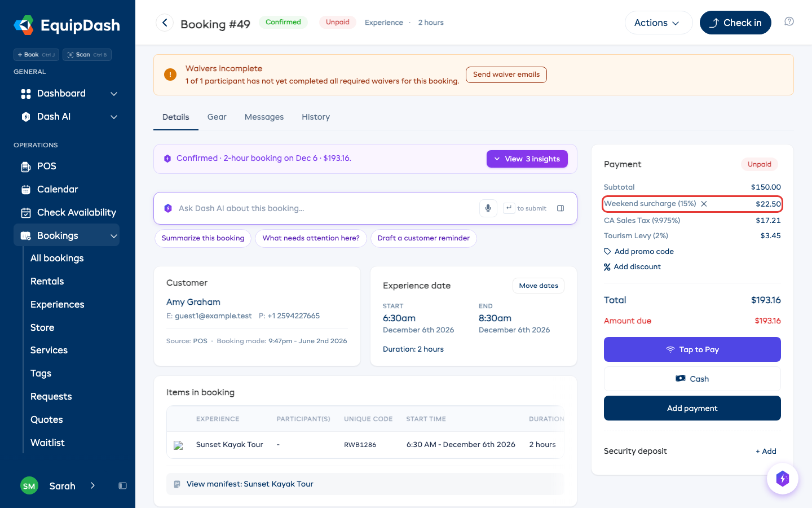The height and width of the screenshot is (508, 812).
Task: Click the Add payment button
Action: pos(692,408)
